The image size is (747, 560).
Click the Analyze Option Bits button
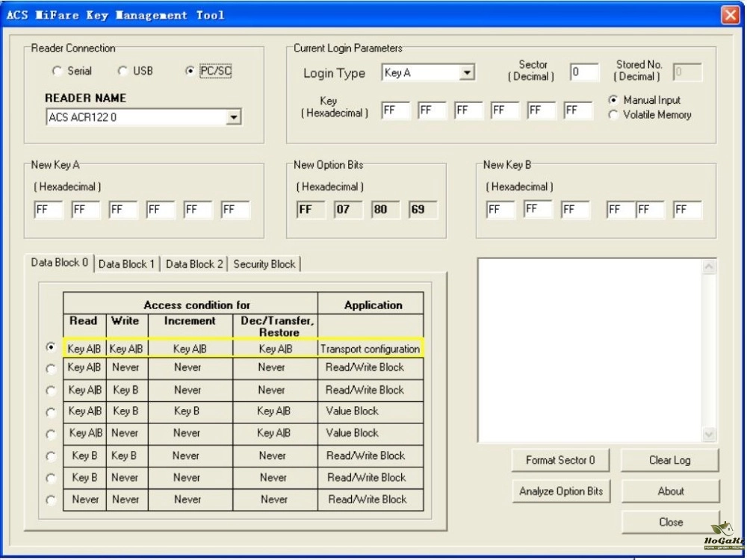point(560,491)
